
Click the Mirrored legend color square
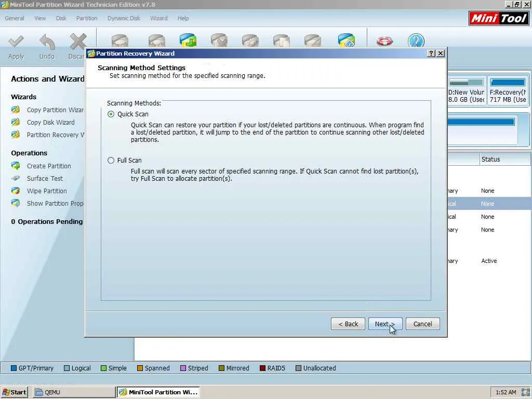(221, 368)
